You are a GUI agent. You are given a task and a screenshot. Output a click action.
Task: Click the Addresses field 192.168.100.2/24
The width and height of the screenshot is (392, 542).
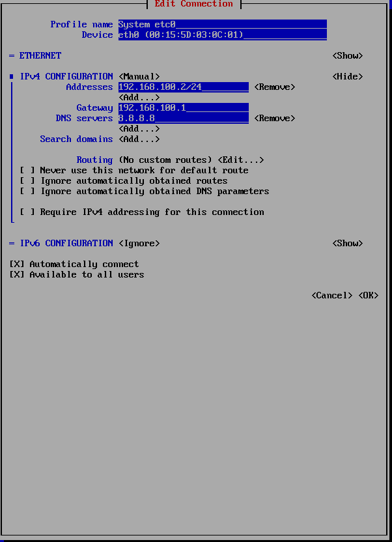click(x=184, y=87)
